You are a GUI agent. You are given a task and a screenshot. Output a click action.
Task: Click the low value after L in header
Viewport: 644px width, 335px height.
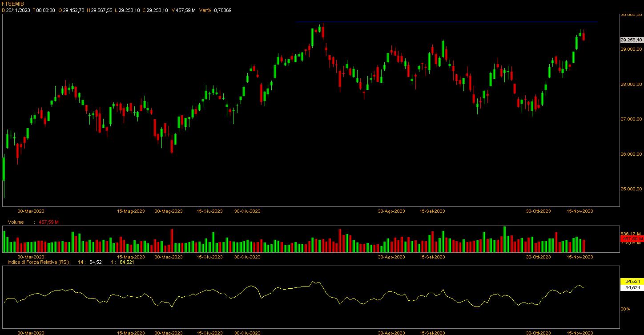click(129, 10)
